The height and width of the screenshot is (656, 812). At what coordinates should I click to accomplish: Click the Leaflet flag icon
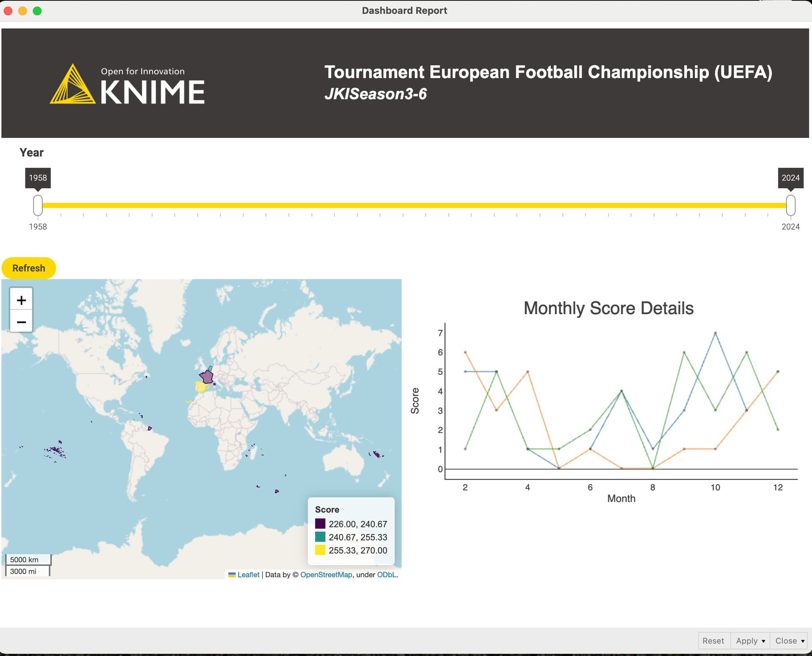coord(232,575)
